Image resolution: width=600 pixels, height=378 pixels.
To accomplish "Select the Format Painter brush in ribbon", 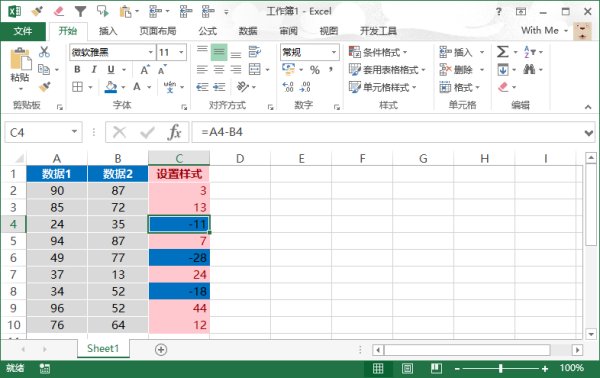I will click(44, 87).
